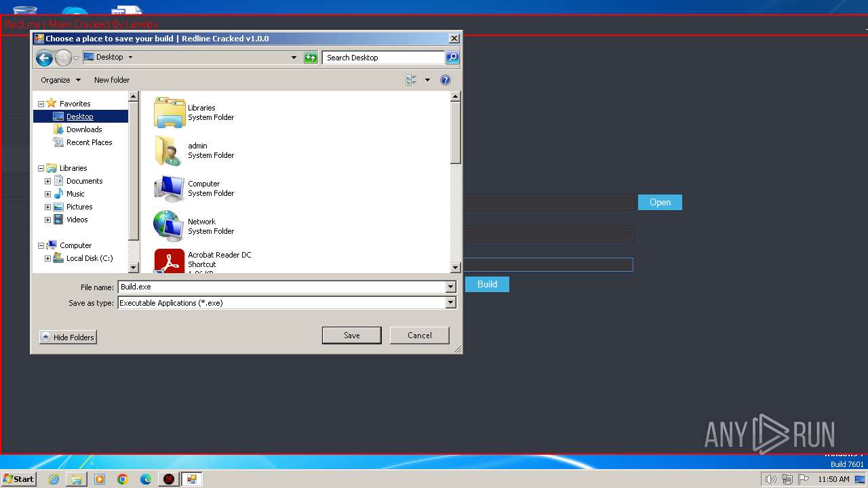868x488 pixels.
Task: Open Internet Explorer from taskbar
Action: [54, 479]
